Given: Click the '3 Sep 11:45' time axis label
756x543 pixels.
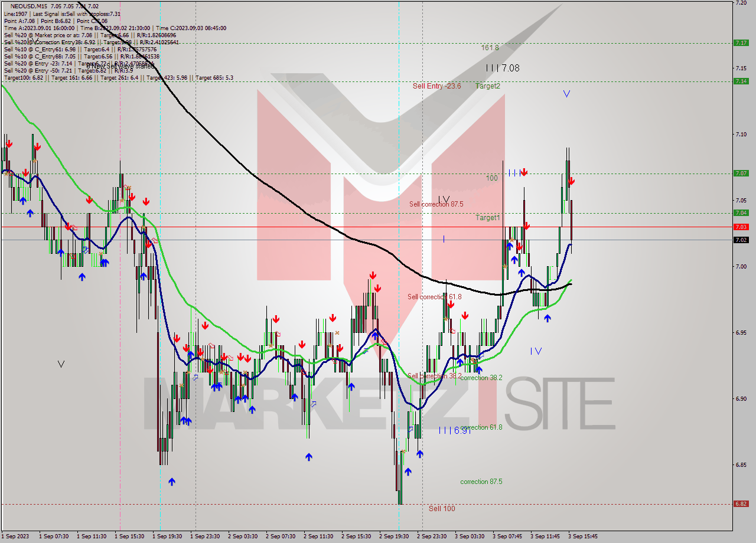Looking at the screenshot, I should (x=545, y=536).
